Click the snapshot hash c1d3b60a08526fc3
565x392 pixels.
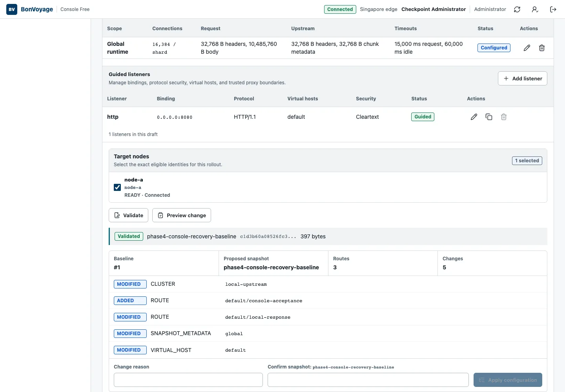click(x=268, y=236)
